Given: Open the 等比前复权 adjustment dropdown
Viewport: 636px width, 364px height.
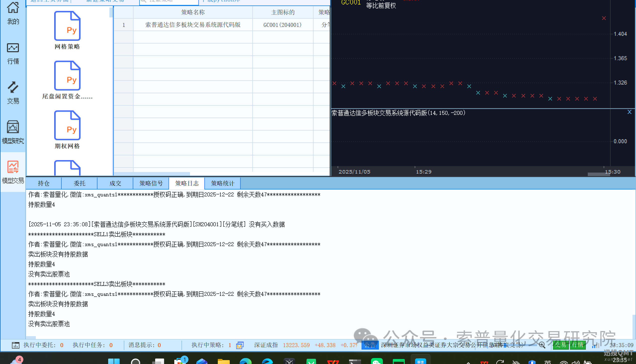Looking at the screenshot, I should 381,6.
